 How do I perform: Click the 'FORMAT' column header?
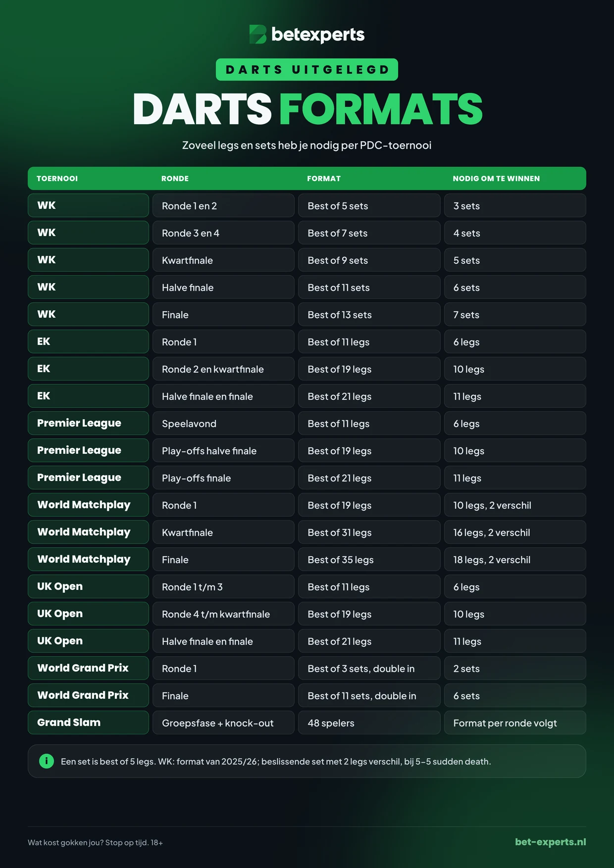[x=324, y=179]
